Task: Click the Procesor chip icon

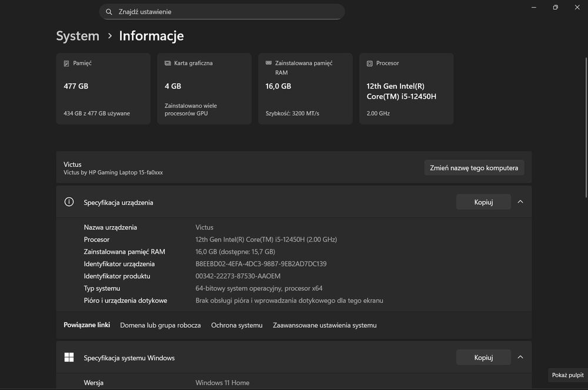Action: point(370,63)
